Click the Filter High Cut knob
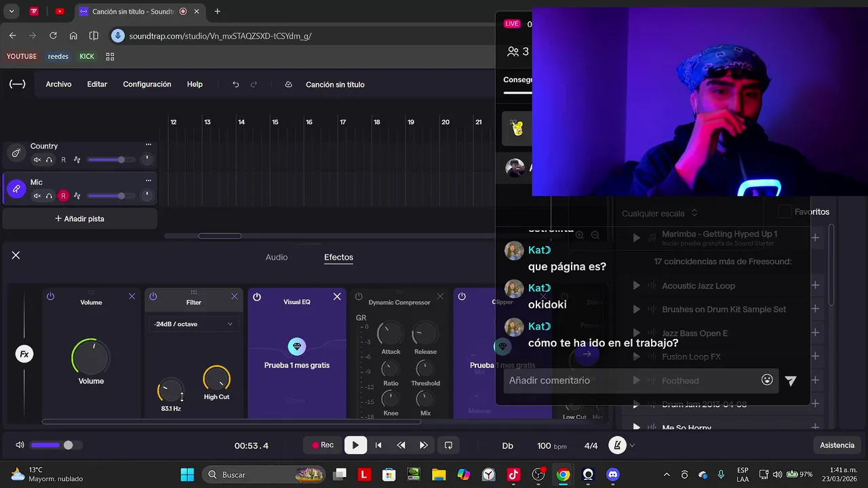Viewport: 868px width, 488px height. click(x=216, y=378)
